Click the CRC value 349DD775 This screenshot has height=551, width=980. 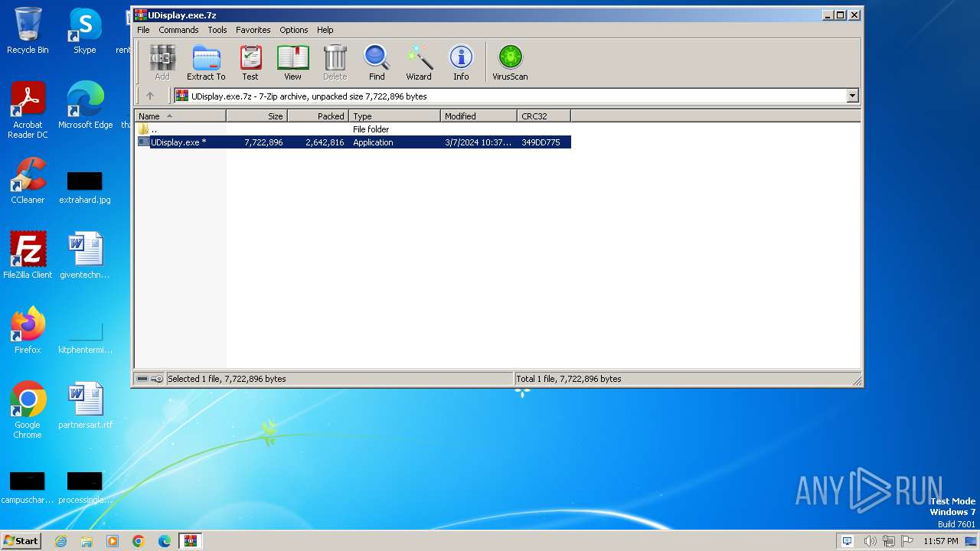541,142
